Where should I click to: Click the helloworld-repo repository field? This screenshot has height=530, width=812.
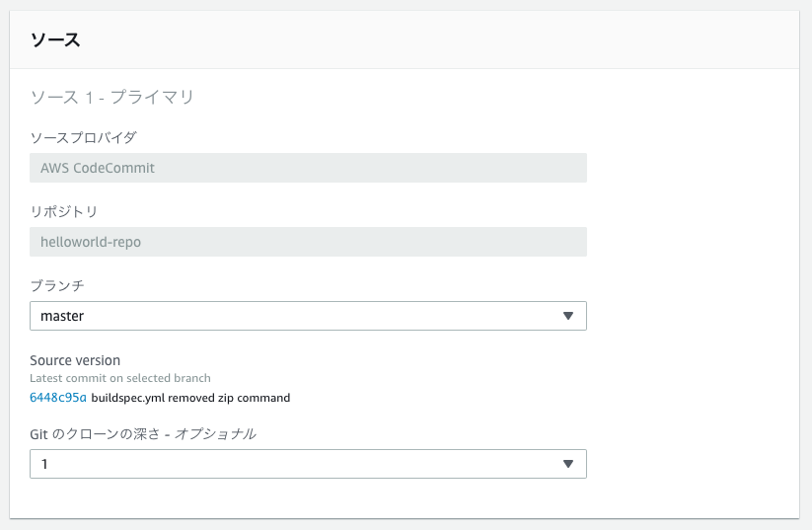(x=308, y=242)
